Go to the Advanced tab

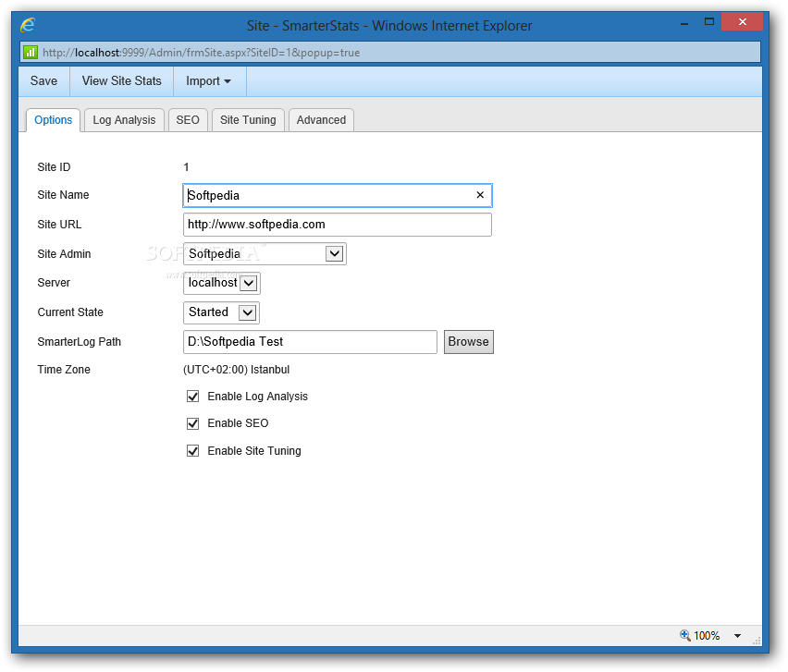point(321,120)
